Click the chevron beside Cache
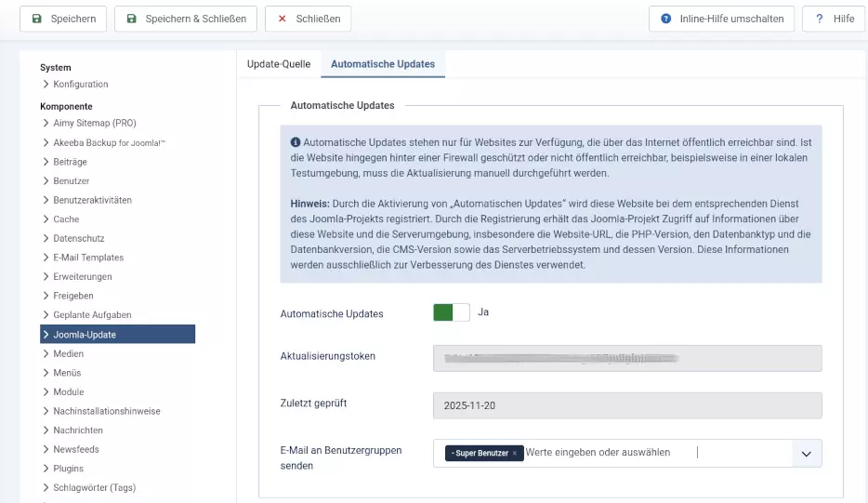The height and width of the screenshot is (503, 868). point(46,218)
